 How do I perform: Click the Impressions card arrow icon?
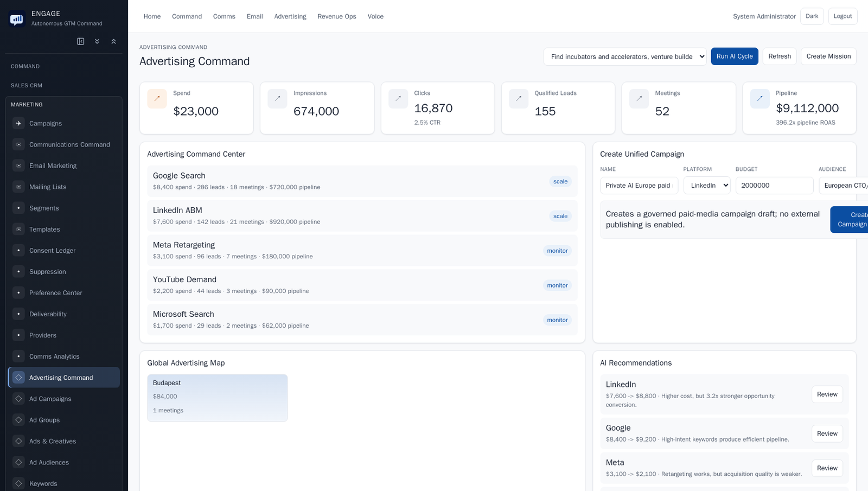277,99
